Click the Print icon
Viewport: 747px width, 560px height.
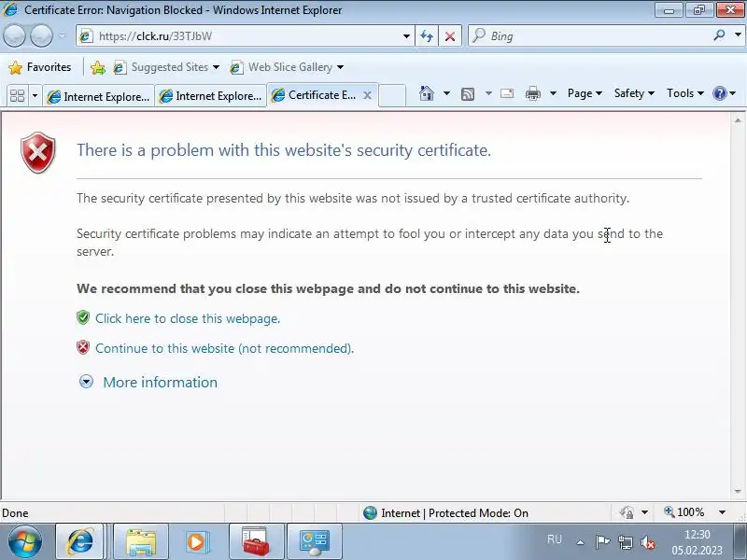pyautogui.click(x=532, y=93)
